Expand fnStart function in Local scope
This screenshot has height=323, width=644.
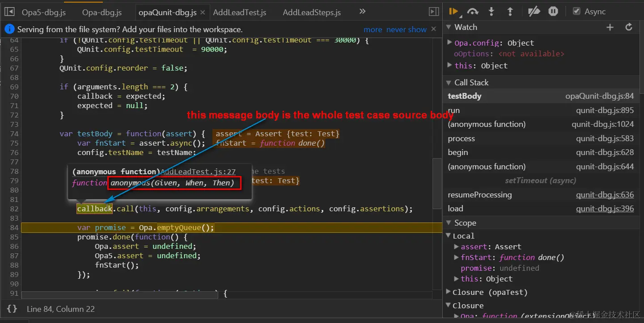(x=456, y=257)
